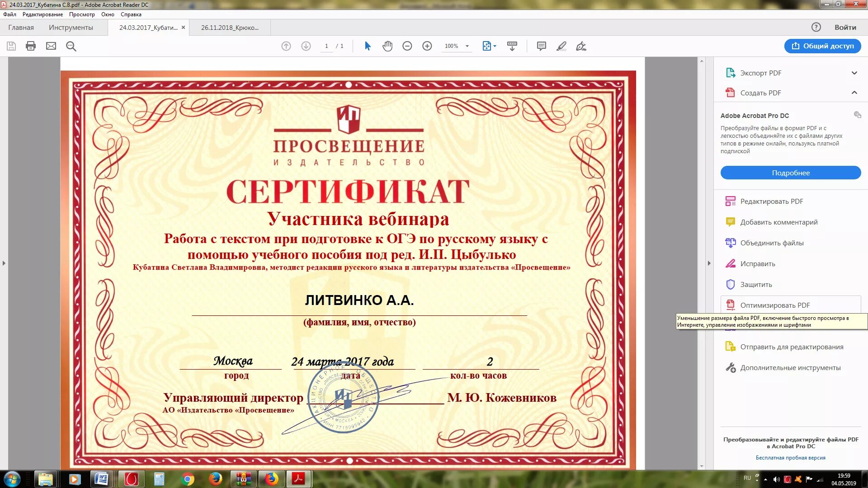Screen dimensions: 868x488
Task: Click the send by email envelope icon
Action: coord(51,46)
